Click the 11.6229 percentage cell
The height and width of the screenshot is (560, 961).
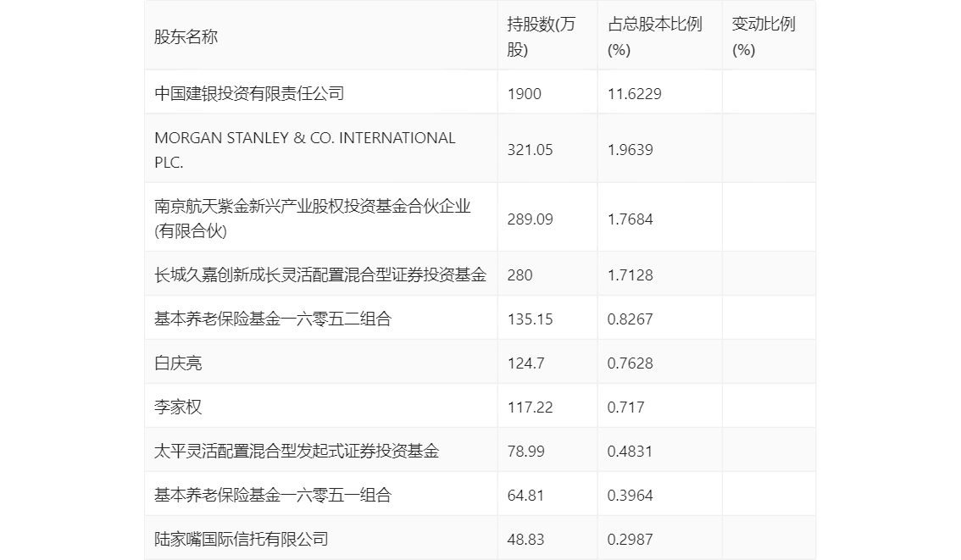[635, 94]
